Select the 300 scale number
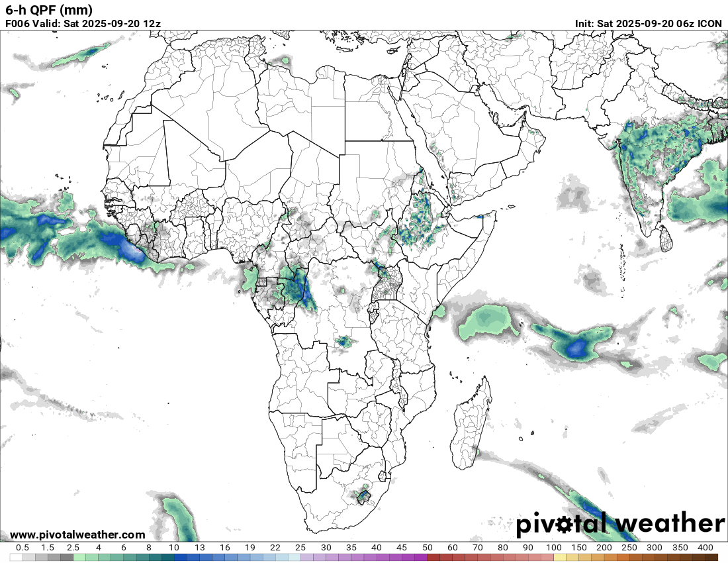 pyautogui.click(x=655, y=548)
